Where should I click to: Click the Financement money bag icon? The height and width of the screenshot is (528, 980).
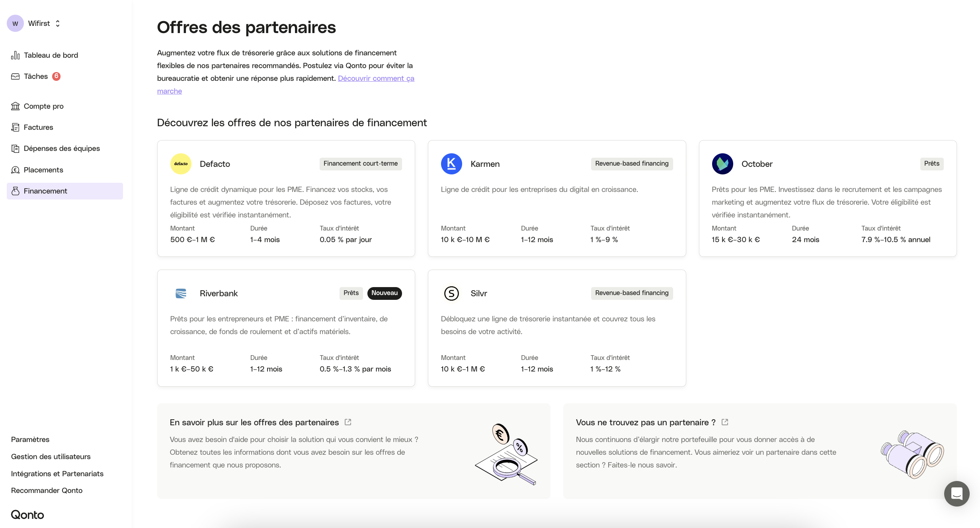tap(15, 191)
